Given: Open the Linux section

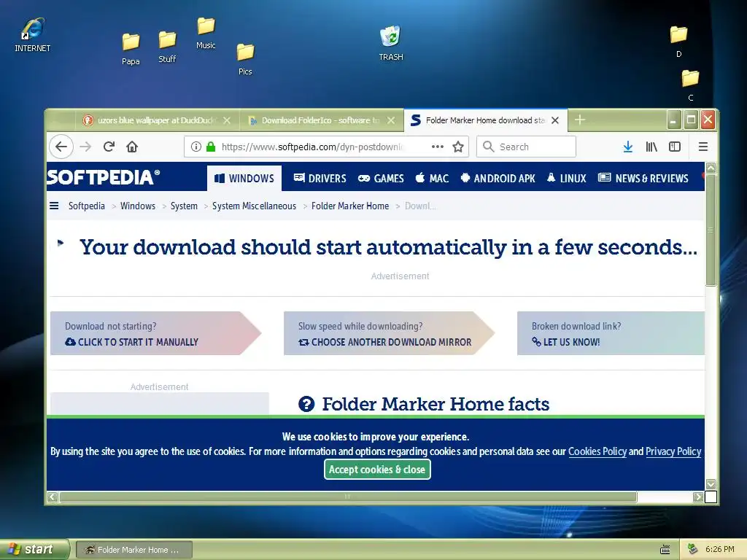Looking at the screenshot, I should pos(566,179).
